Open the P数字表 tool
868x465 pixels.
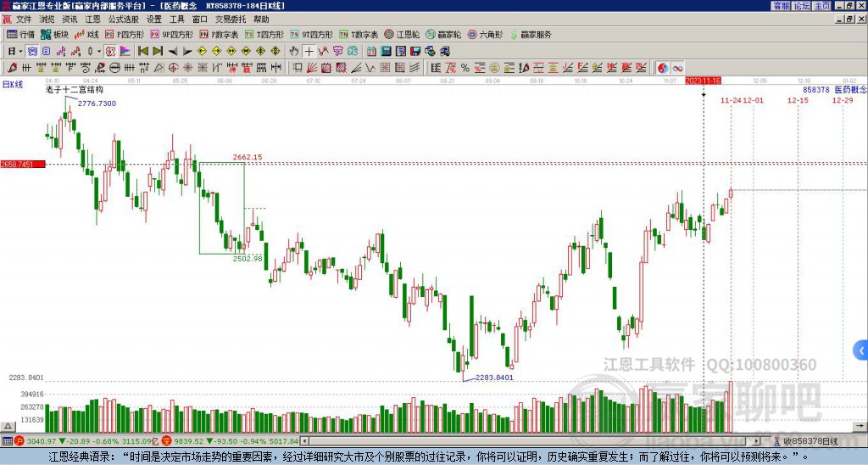[218, 34]
